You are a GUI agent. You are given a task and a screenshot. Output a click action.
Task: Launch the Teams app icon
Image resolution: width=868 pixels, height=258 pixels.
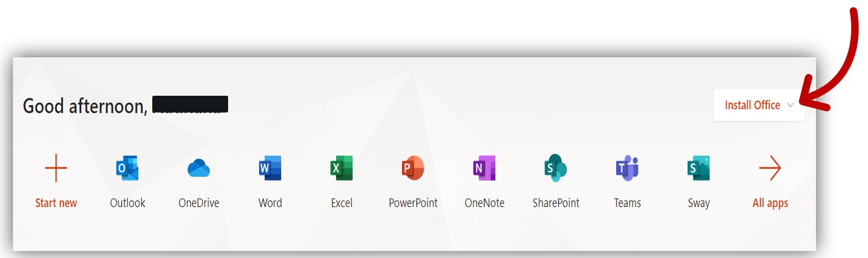pyautogui.click(x=627, y=168)
